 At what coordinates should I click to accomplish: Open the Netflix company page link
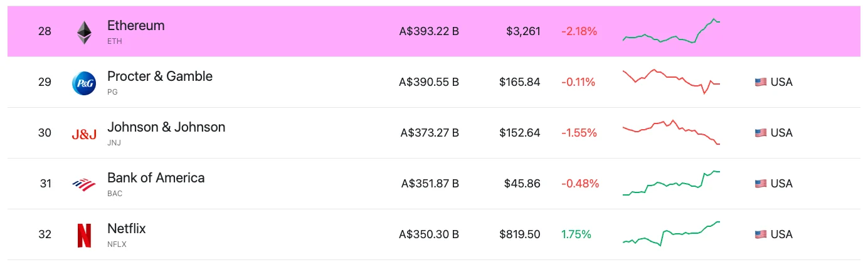click(127, 229)
